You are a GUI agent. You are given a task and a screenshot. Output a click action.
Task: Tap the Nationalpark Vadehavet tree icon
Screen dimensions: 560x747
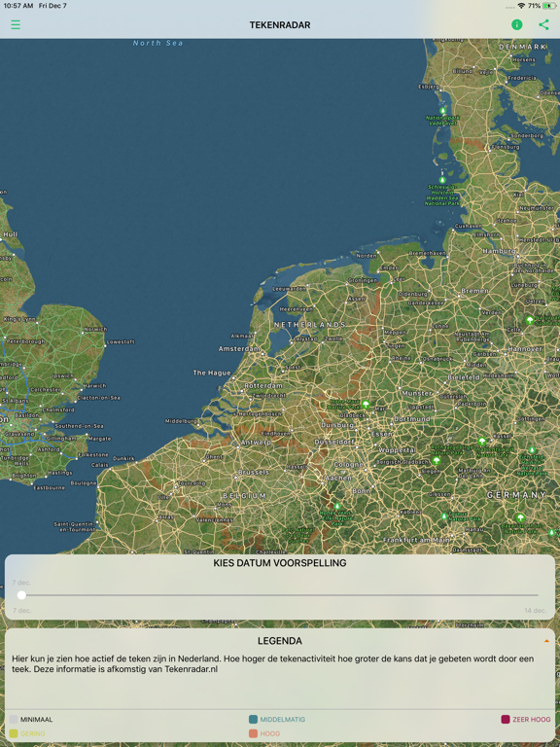pos(442,111)
